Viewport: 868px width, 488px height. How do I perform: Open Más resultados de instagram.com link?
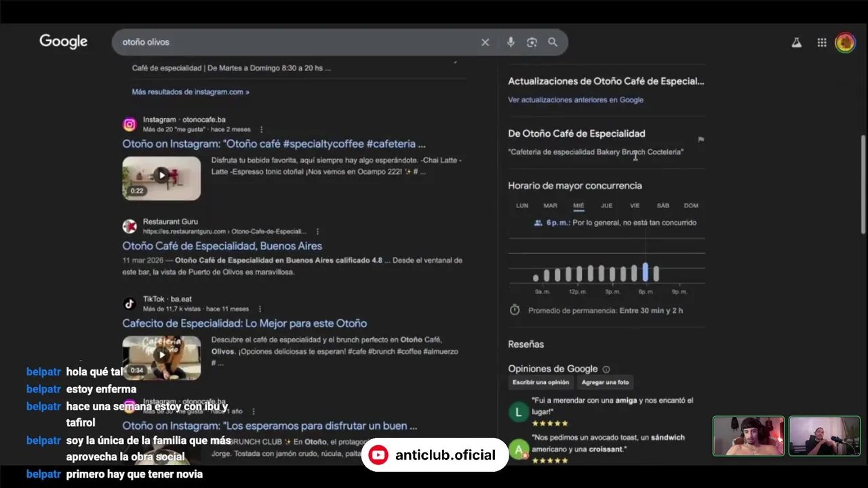(x=191, y=91)
